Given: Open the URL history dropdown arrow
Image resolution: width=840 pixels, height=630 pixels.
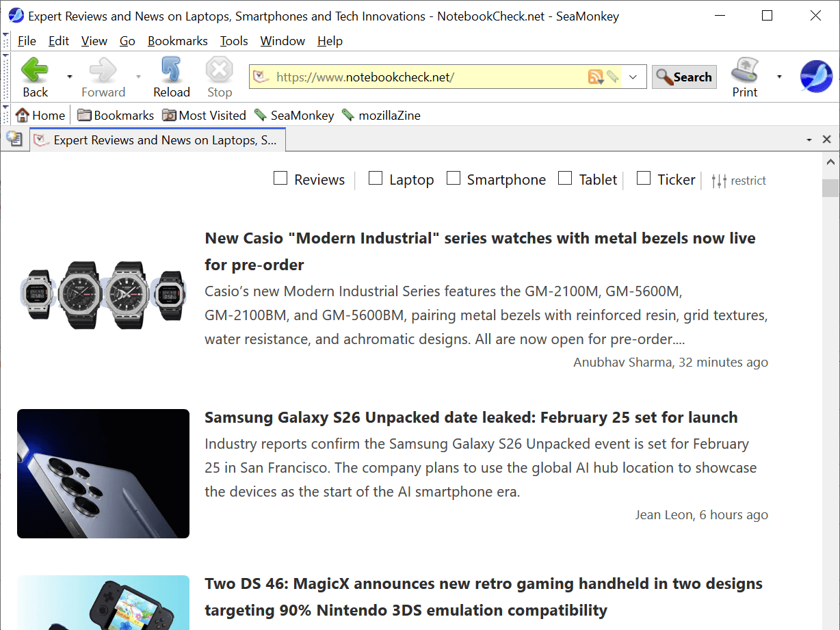Looking at the screenshot, I should (x=632, y=77).
